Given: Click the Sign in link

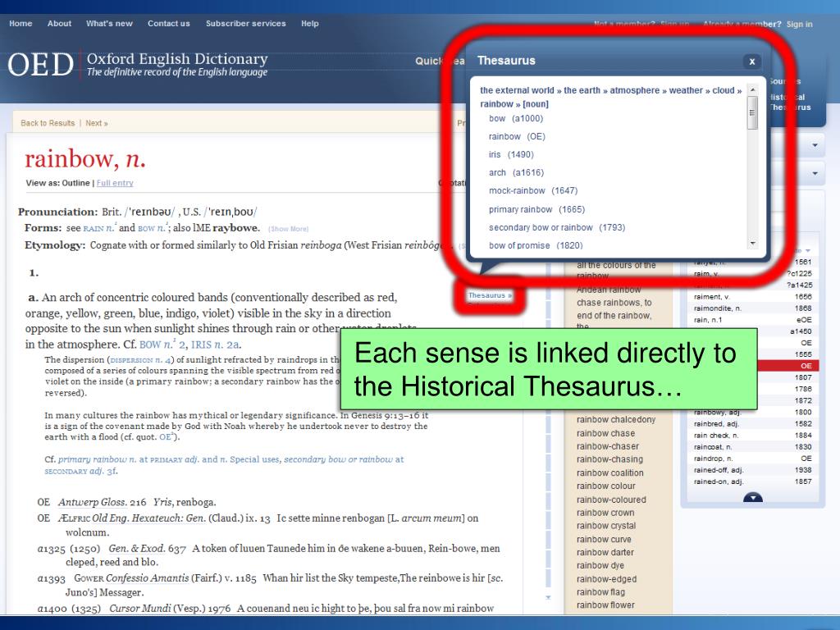Looking at the screenshot, I should 799,24.
